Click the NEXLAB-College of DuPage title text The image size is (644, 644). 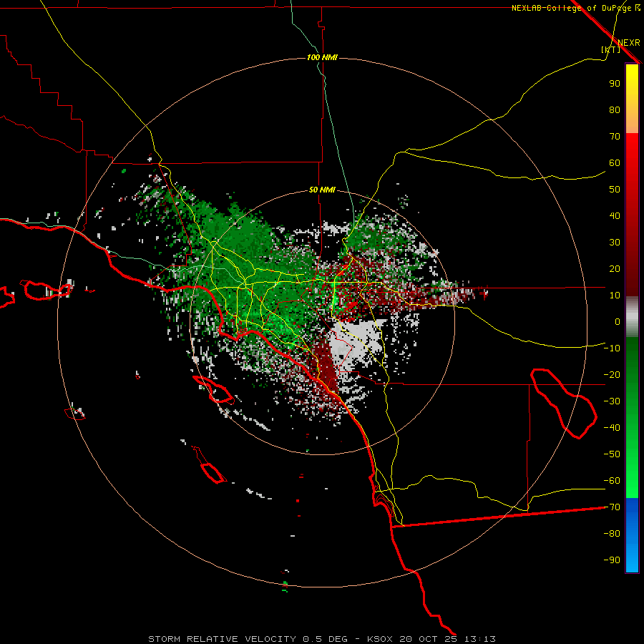coord(572,8)
